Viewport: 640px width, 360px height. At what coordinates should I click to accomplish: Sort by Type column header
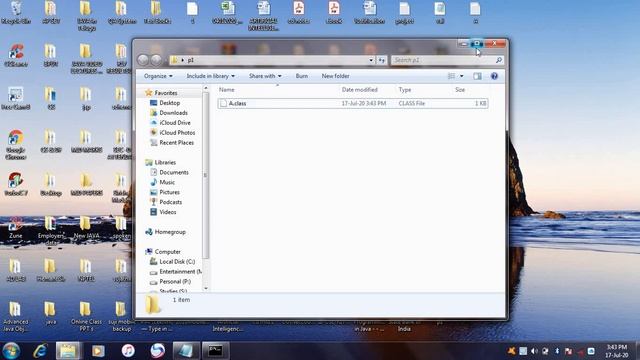(x=405, y=89)
